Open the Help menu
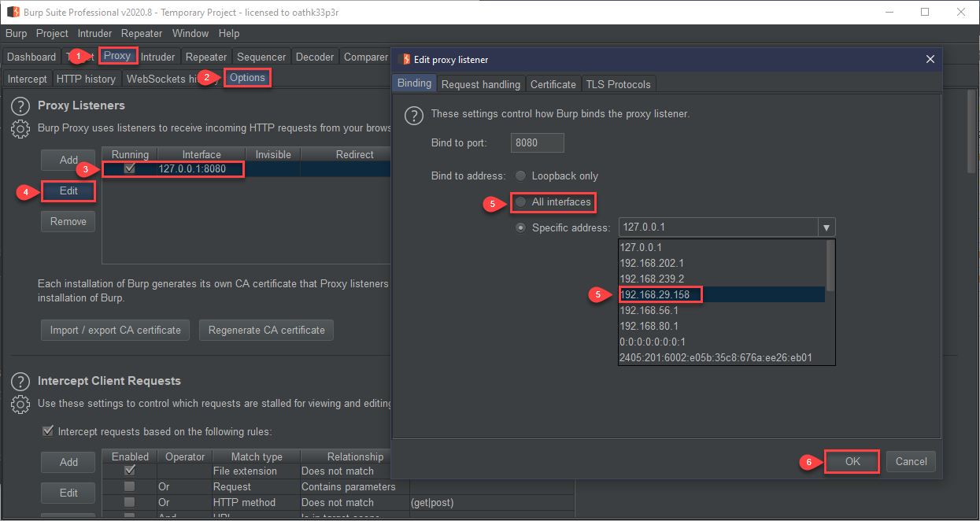The image size is (980, 521). (229, 34)
